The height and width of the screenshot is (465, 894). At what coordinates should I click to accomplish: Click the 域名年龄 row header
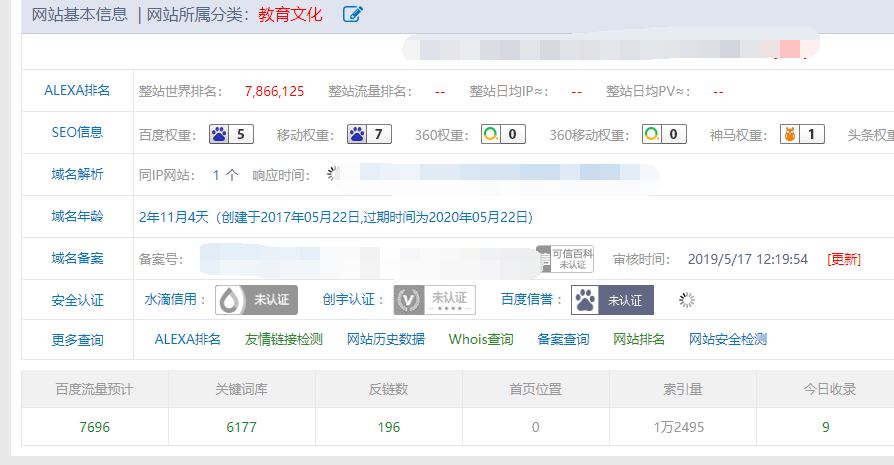[77, 217]
